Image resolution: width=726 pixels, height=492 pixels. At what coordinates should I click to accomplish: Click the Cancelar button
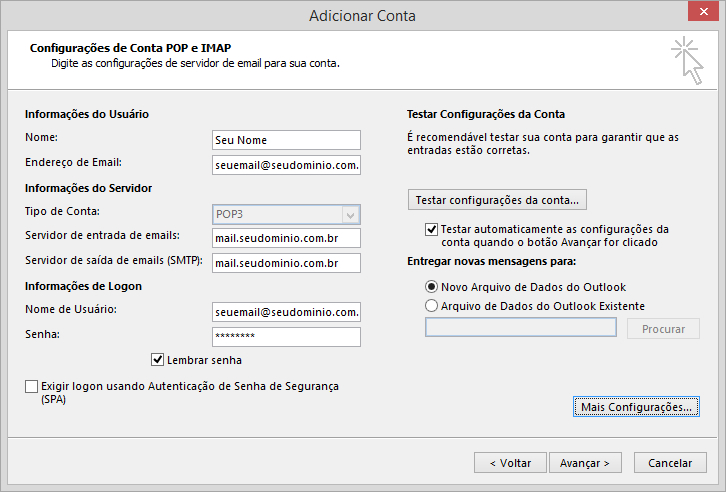point(670,462)
